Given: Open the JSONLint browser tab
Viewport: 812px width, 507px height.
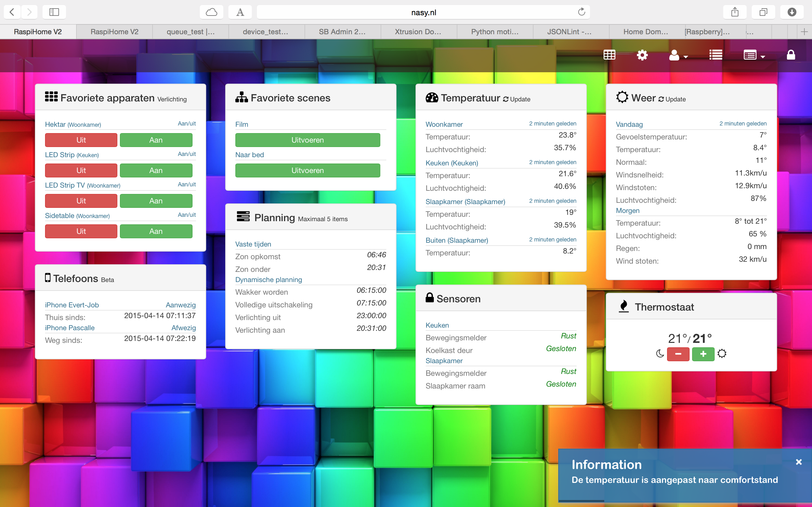Looking at the screenshot, I should coord(569,32).
